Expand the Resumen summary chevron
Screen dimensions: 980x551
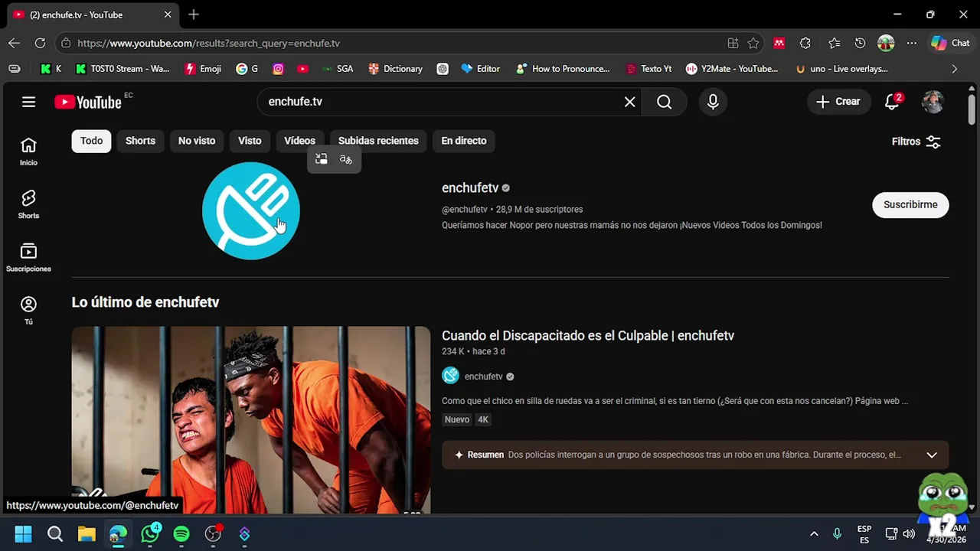(932, 455)
